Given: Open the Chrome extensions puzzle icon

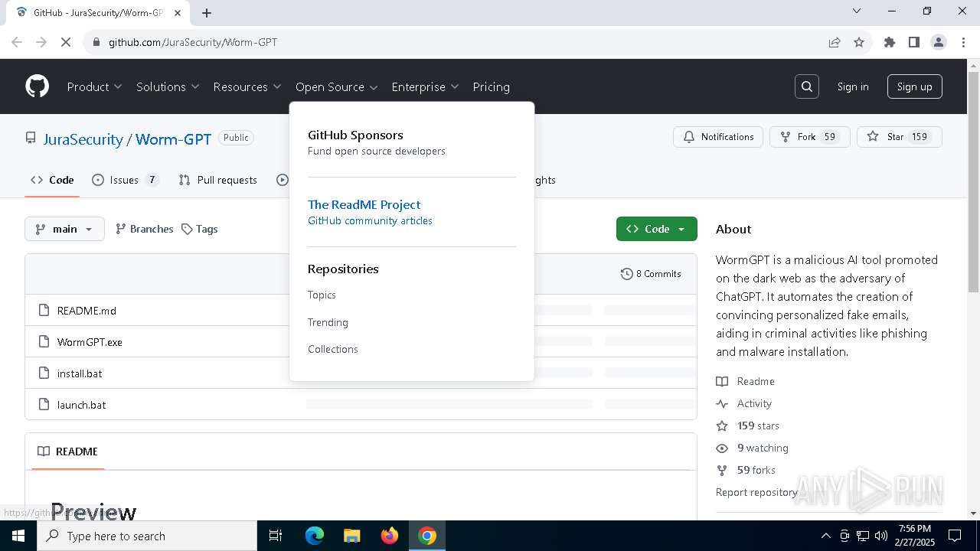Looking at the screenshot, I should coord(890,42).
